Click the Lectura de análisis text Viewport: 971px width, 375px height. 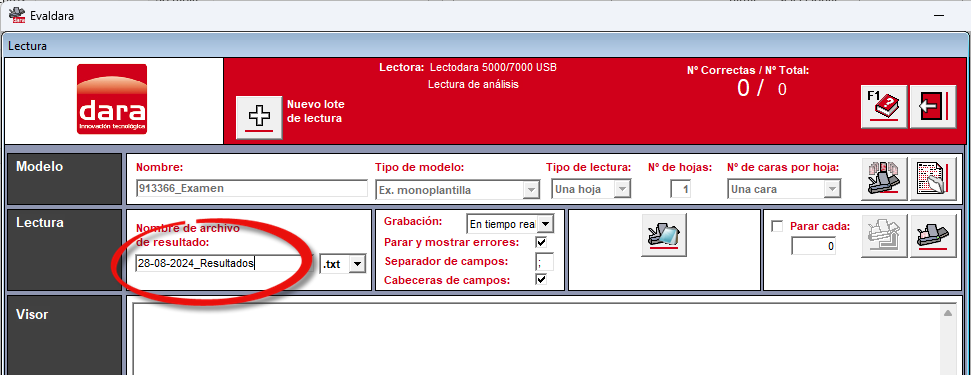pyautogui.click(x=473, y=84)
